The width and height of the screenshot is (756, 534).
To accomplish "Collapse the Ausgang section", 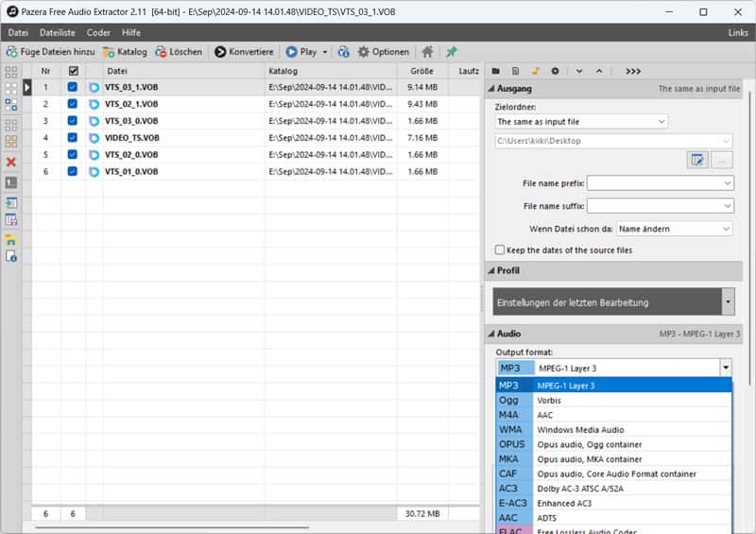I will [x=490, y=88].
